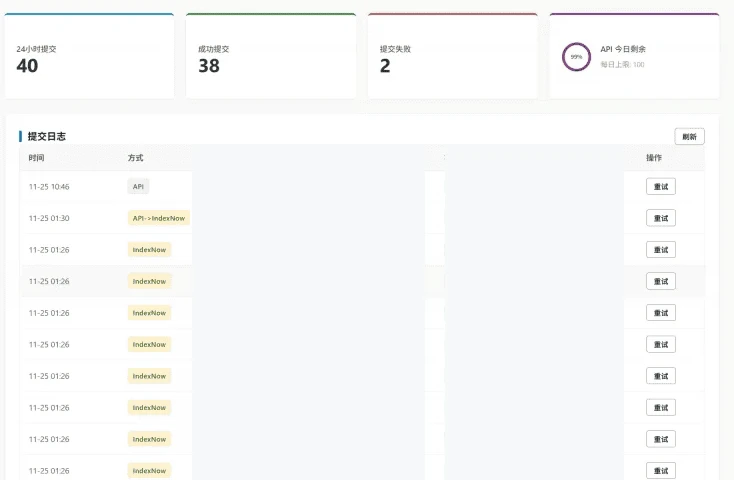Viewport: 734px width, 480px height.
Task: Select the gray API method tag
Action: point(138,186)
